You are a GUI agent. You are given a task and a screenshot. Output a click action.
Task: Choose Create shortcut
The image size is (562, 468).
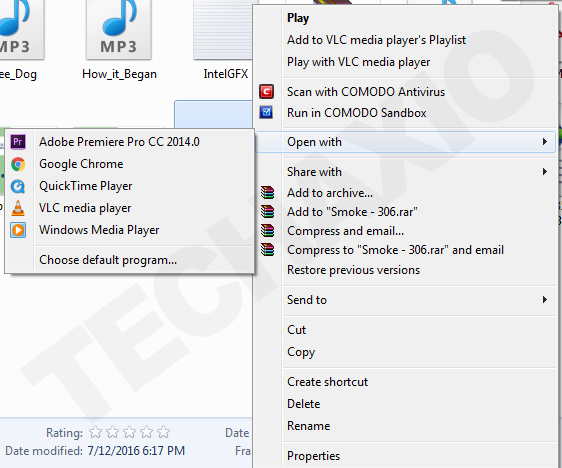[x=405, y=382]
